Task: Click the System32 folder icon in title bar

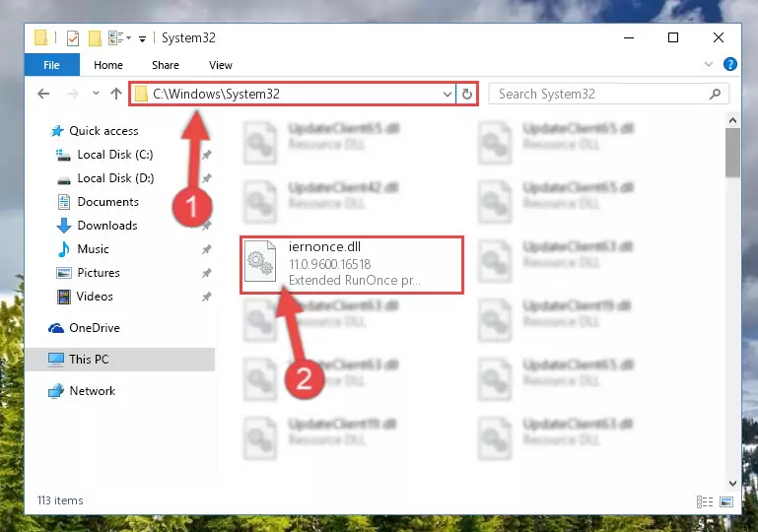Action: 41,37
